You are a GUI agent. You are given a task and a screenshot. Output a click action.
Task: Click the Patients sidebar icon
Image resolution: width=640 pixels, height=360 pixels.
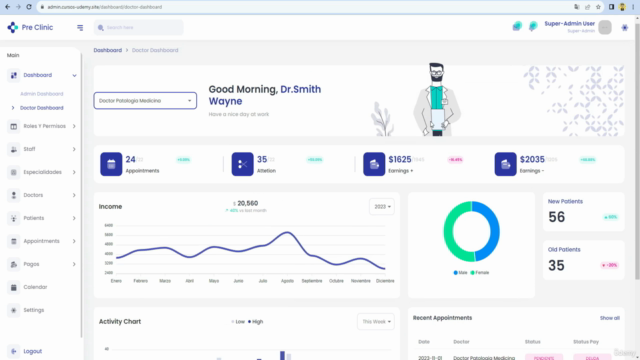tap(13, 218)
